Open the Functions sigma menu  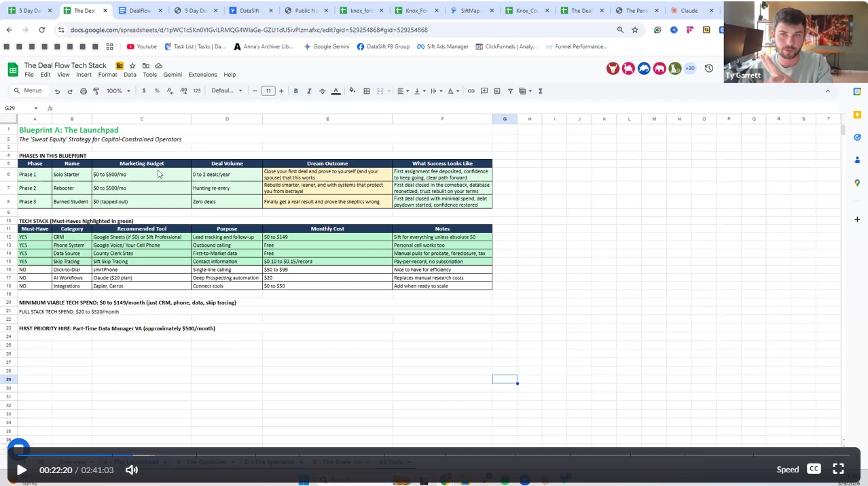(x=541, y=91)
